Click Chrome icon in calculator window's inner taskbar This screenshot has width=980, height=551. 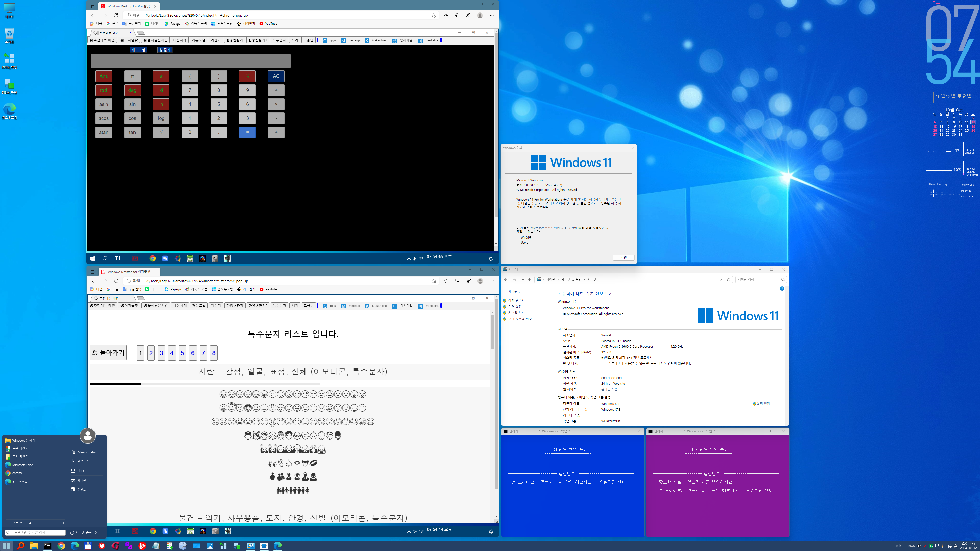click(x=153, y=259)
